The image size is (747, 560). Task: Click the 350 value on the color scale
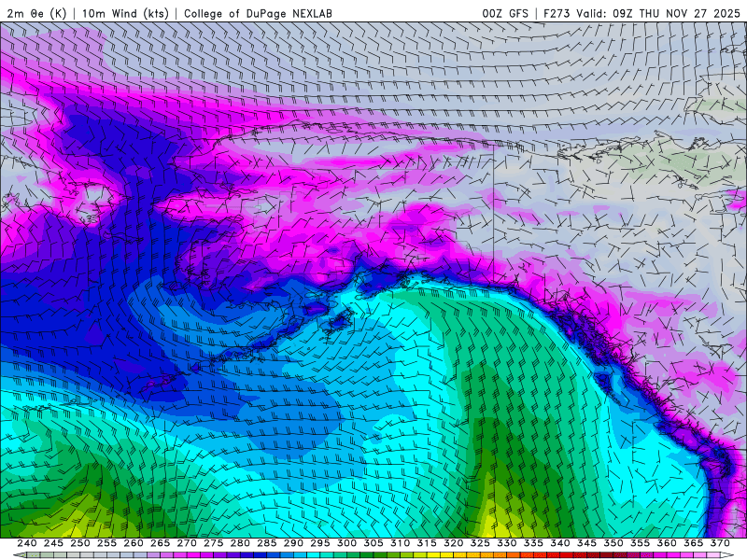coord(613,543)
